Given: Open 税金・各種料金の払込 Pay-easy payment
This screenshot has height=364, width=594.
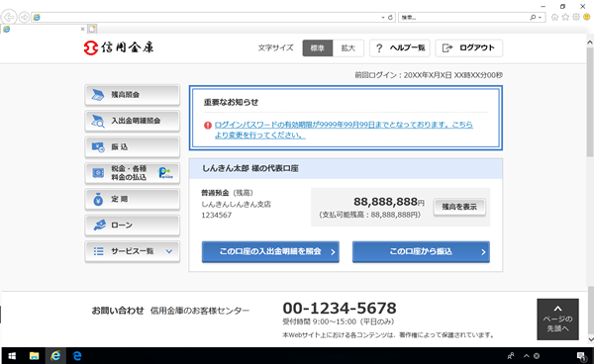Looking at the screenshot, I should coord(133,173).
